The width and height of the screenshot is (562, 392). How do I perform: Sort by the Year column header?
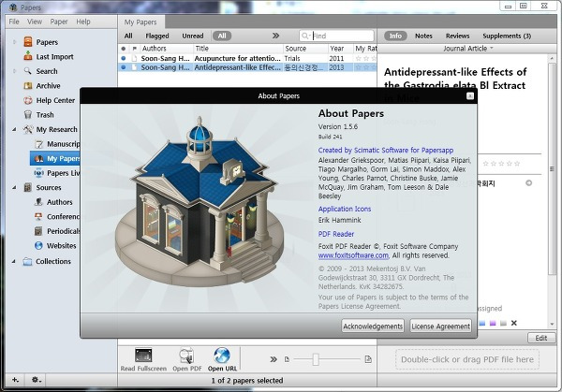(x=337, y=49)
